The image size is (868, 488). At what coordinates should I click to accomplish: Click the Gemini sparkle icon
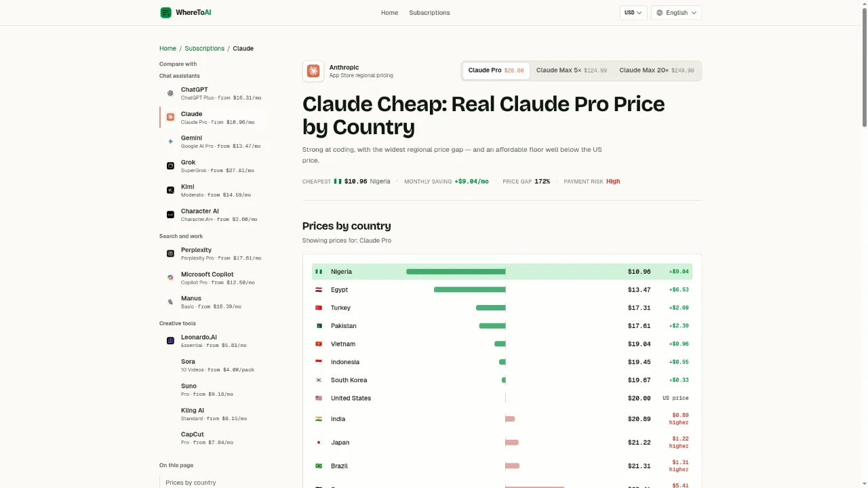[x=170, y=142]
